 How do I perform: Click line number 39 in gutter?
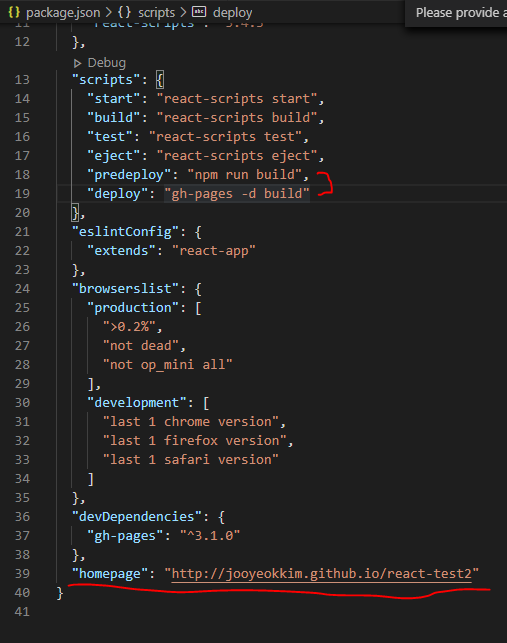pyautogui.click(x=22, y=573)
